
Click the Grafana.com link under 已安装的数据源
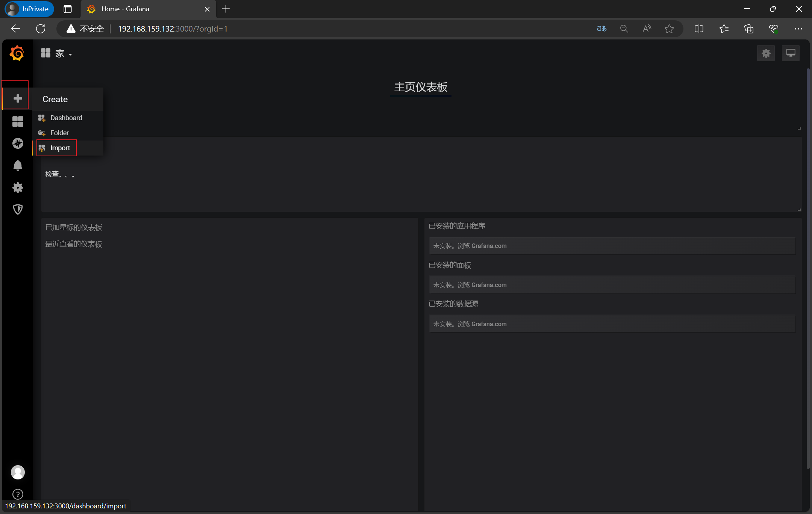[489, 324]
